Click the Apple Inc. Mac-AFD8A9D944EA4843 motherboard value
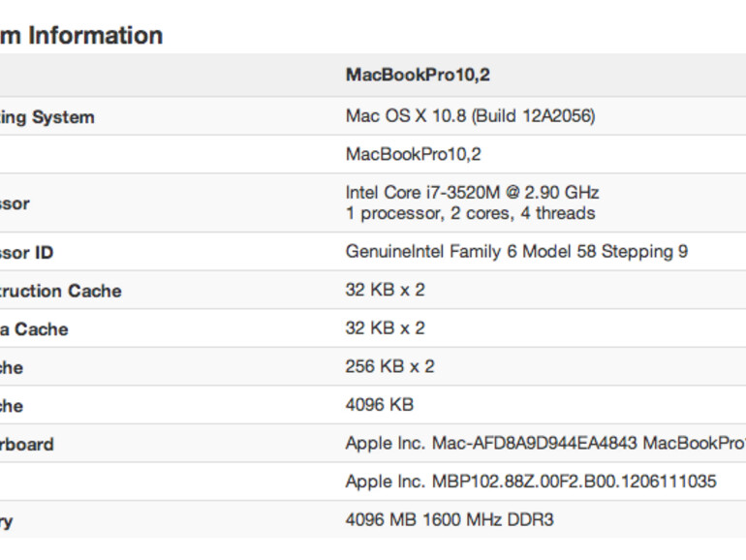Screen dimensions: 746x560 tap(544, 444)
